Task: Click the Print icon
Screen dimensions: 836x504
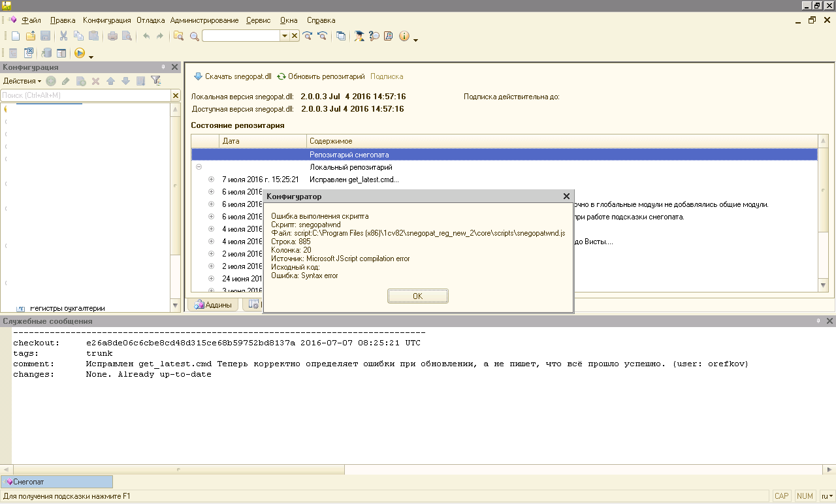Action: [112, 36]
